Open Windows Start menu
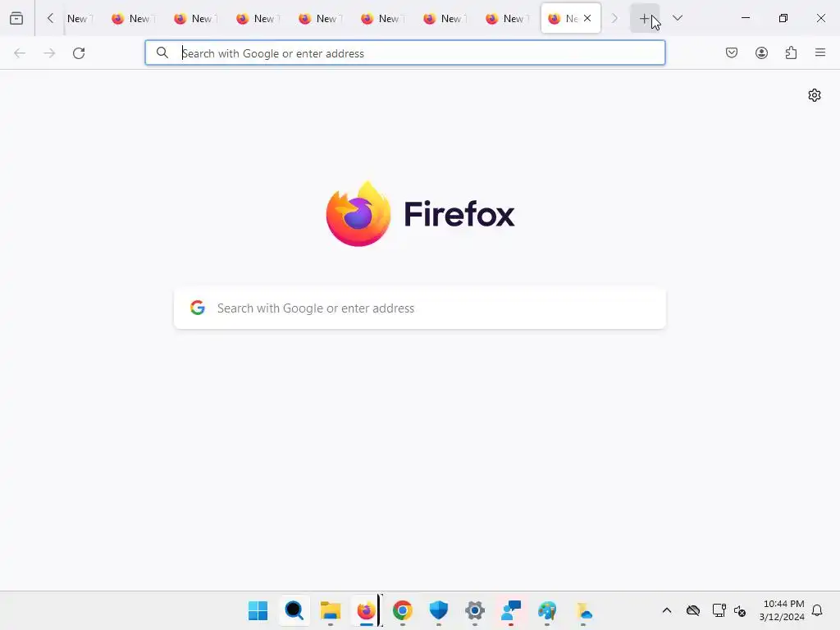Image resolution: width=840 pixels, height=630 pixels. [x=258, y=610]
